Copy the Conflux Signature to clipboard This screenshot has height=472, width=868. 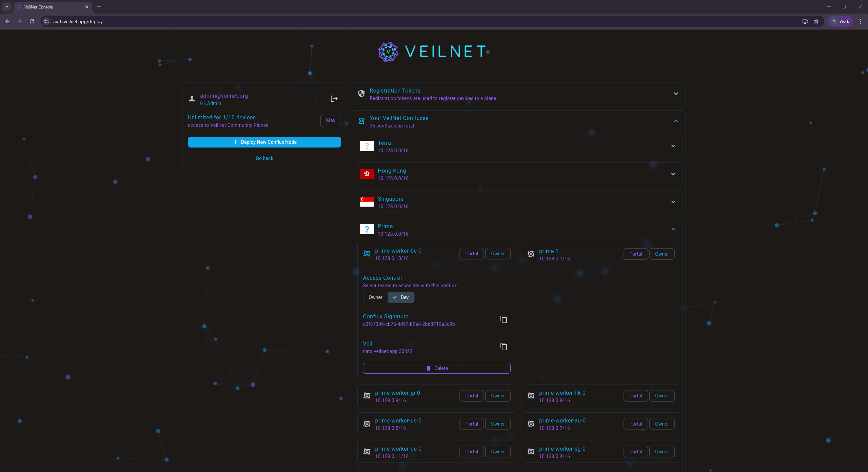pos(504,319)
